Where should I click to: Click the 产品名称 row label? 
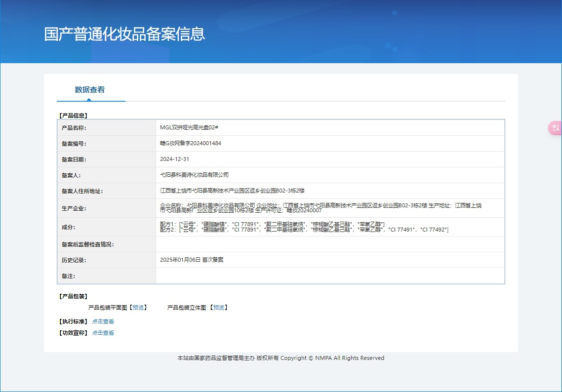74,127
